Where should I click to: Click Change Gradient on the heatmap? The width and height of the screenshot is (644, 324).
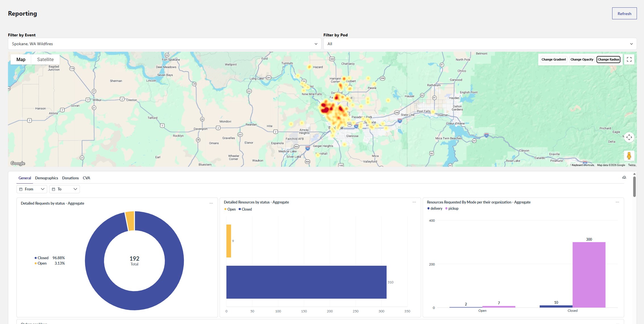click(553, 59)
